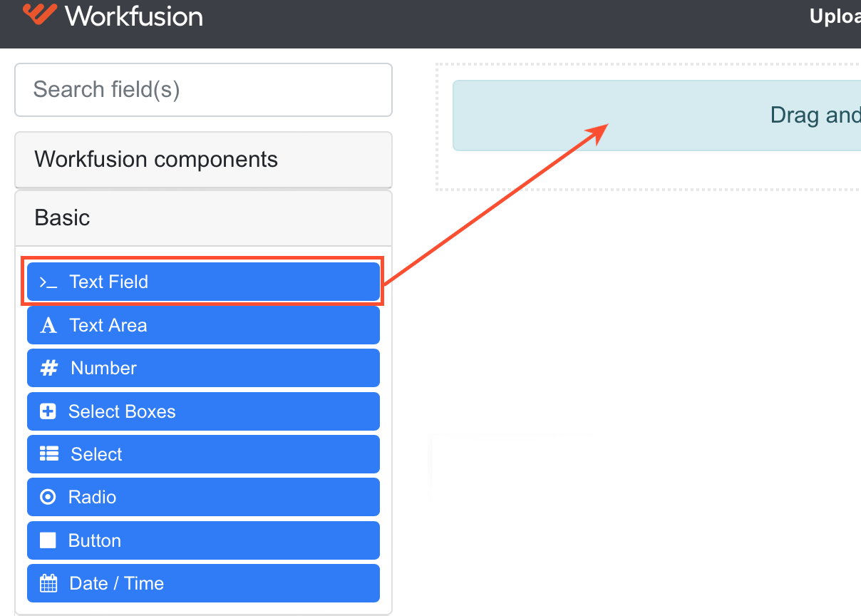861x616 pixels.
Task: Choose the Select component button
Action: [203, 454]
